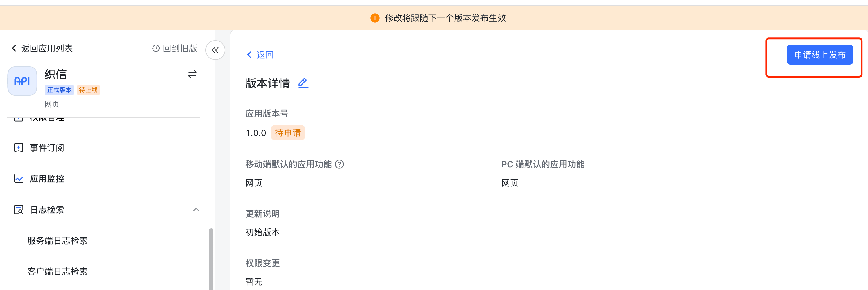Image resolution: width=868 pixels, height=290 pixels.
Task: Click the help icon beside 移动端默认的应用功能
Action: click(339, 164)
